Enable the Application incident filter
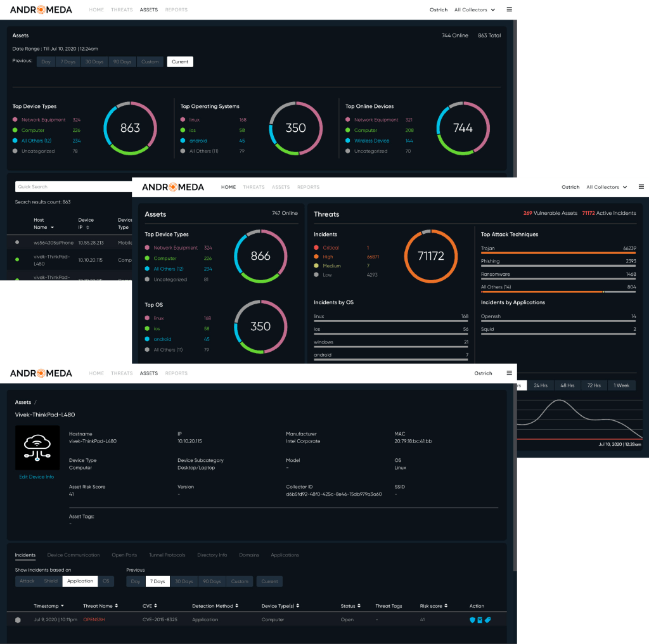Viewport: 649px width, 644px height. pos(80,581)
